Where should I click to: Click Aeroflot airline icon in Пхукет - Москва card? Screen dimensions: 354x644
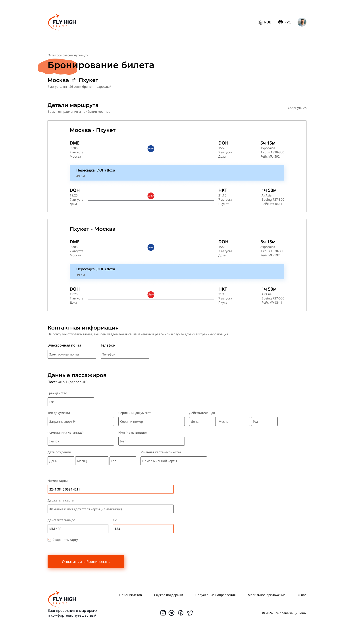coord(151,247)
